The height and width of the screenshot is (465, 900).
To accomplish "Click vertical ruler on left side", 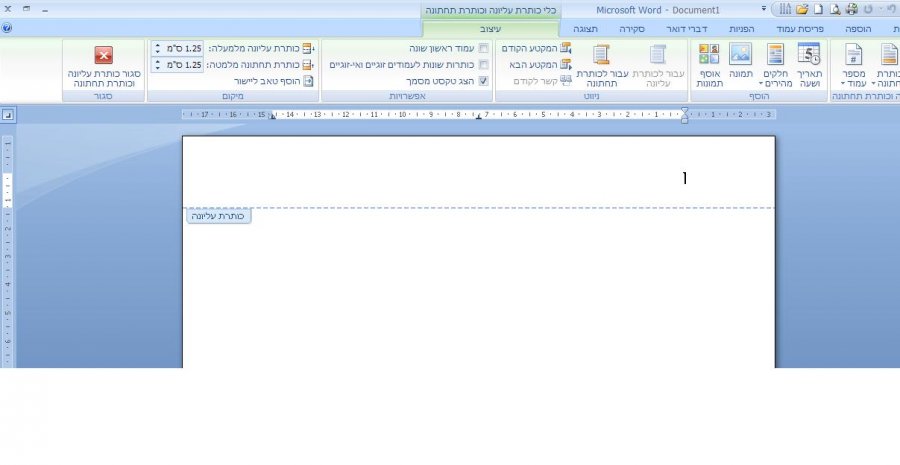I will [x=8, y=250].
